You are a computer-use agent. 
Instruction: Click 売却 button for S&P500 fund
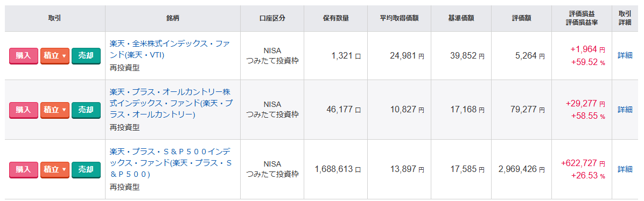click(x=86, y=169)
